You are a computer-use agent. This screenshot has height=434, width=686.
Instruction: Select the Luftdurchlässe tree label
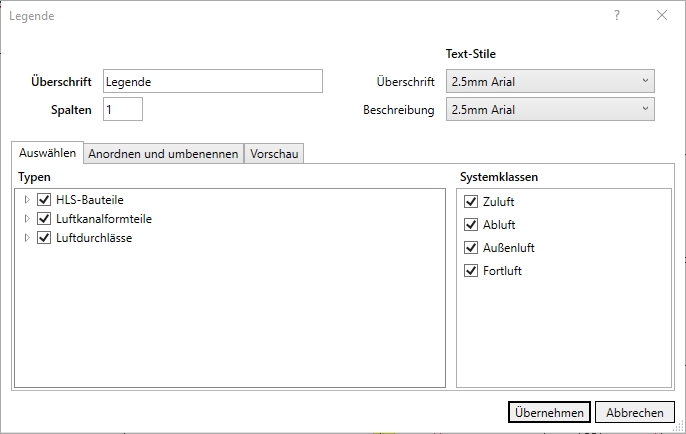tap(94, 238)
